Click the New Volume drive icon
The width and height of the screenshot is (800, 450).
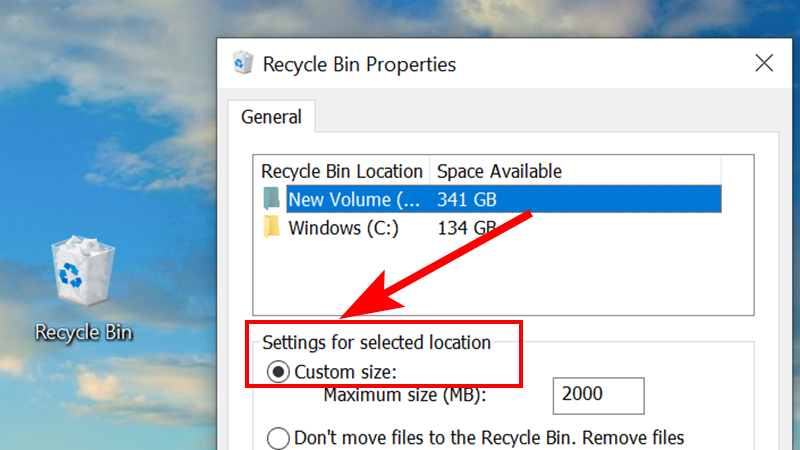[x=271, y=199]
